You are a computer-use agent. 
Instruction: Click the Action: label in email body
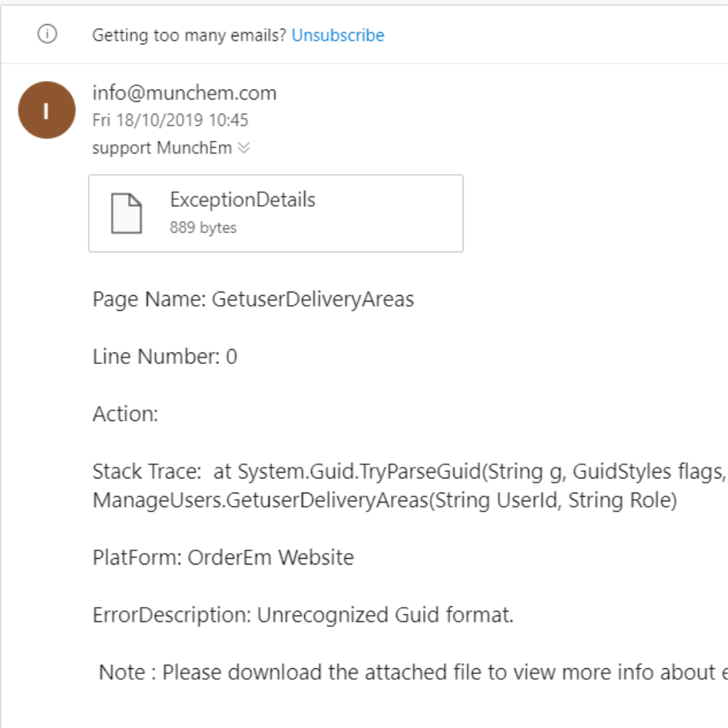click(x=125, y=414)
